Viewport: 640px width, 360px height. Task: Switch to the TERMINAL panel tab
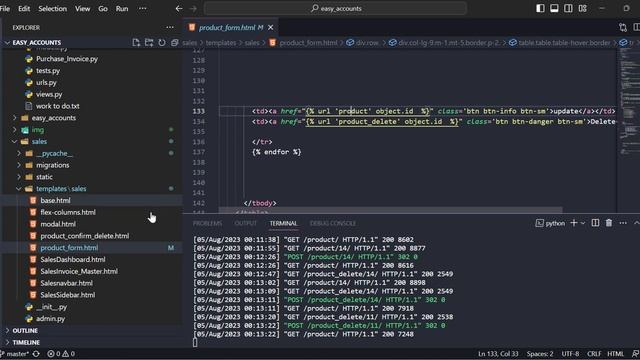pos(283,223)
